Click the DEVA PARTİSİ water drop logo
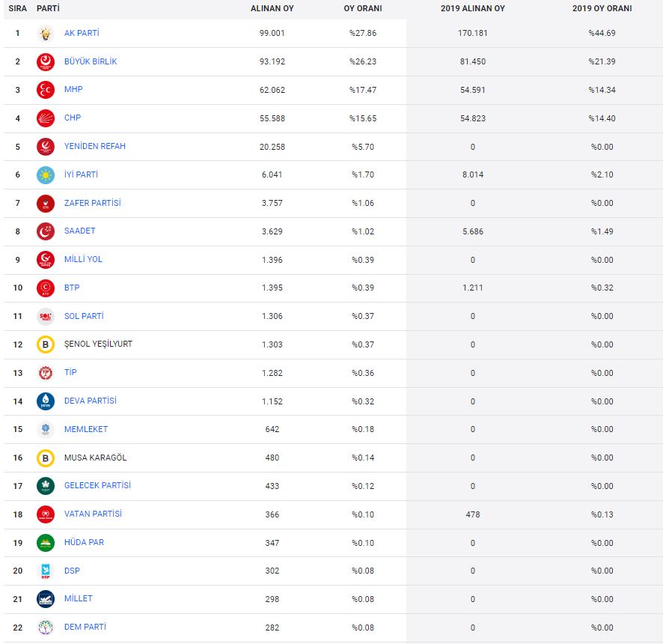 click(46, 401)
